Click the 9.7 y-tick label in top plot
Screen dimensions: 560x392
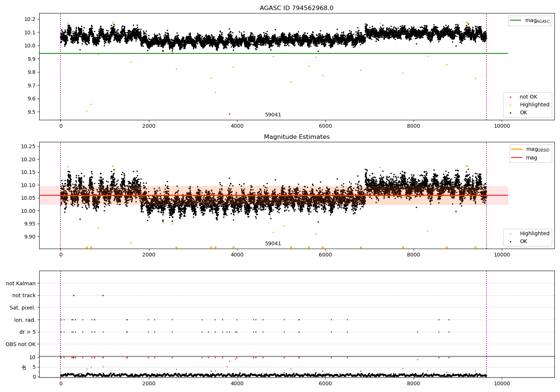coord(32,85)
